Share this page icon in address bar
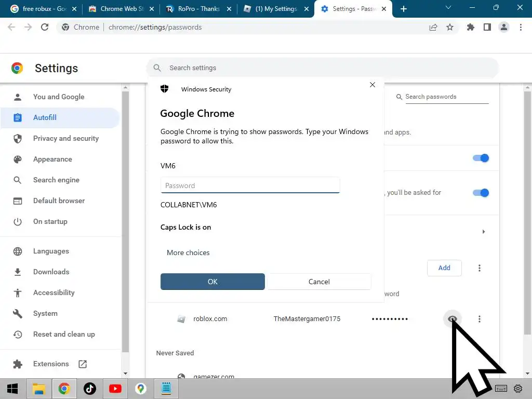Screen dimensions: 532x399 pos(433,27)
